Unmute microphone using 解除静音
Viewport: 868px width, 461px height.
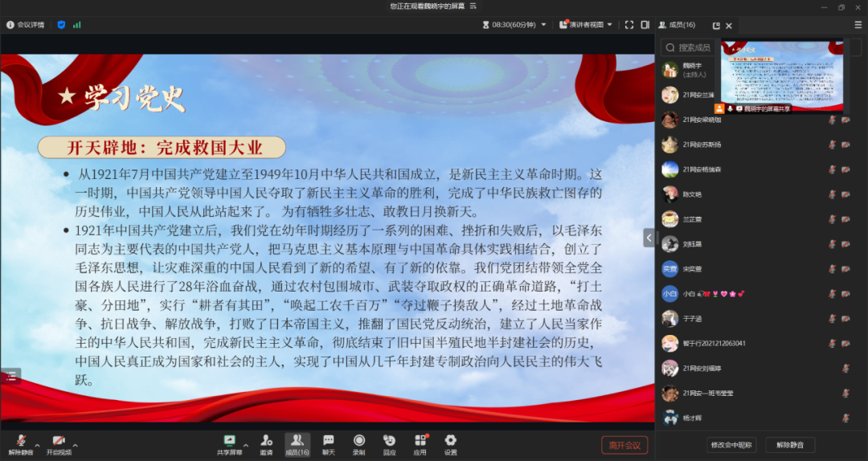(21, 444)
